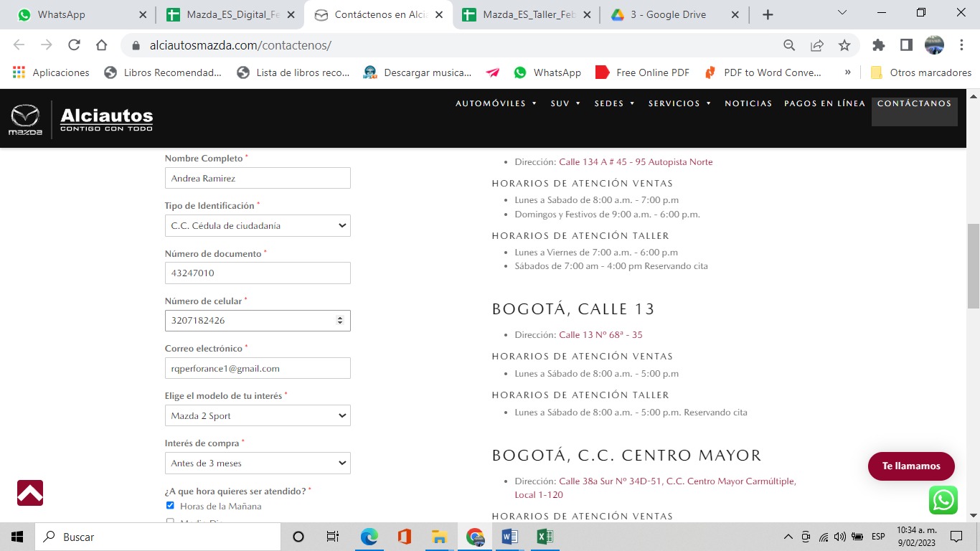Open the tab search chevron in title bar
The image size is (980, 551).
pos(842,13)
